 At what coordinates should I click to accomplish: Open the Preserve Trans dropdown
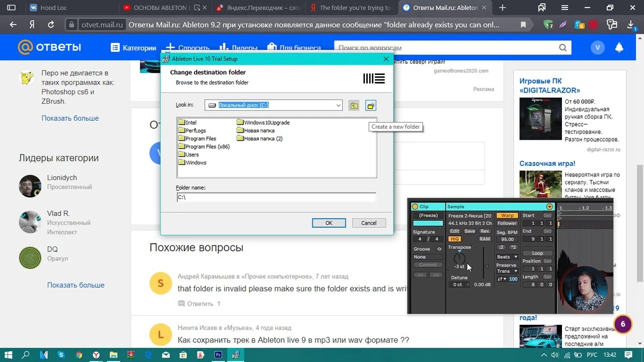(x=507, y=271)
